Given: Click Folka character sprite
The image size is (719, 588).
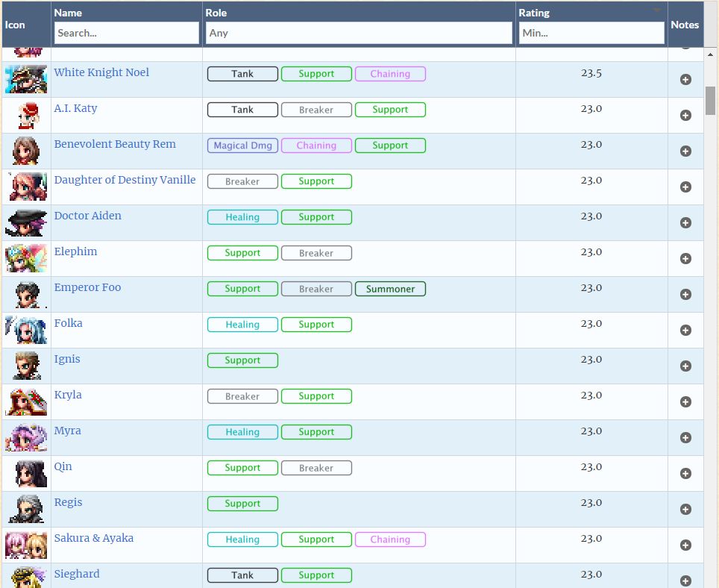Looking at the screenshot, I should point(26,330).
